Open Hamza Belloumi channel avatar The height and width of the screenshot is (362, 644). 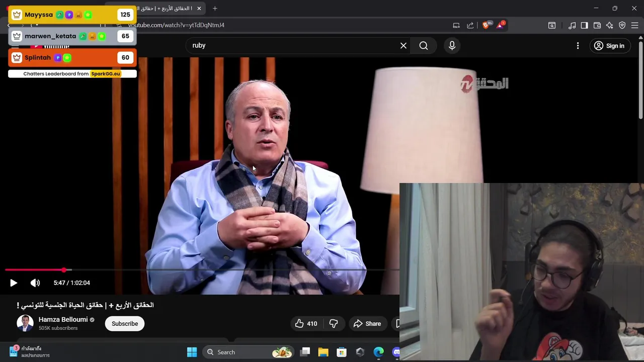coord(25,323)
